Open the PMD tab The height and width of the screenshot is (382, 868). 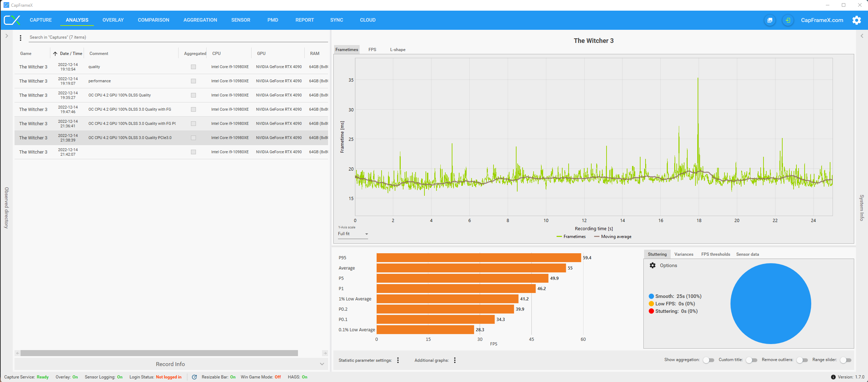click(x=273, y=20)
